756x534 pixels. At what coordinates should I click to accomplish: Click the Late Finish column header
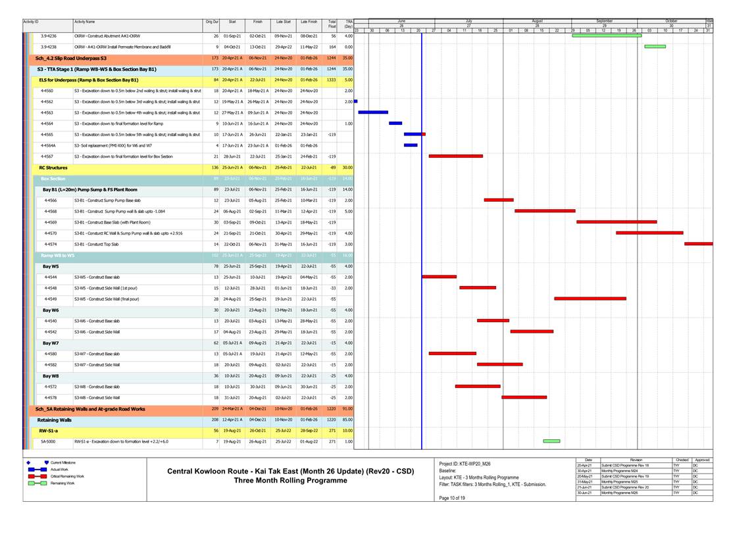click(x=309, y=22)
